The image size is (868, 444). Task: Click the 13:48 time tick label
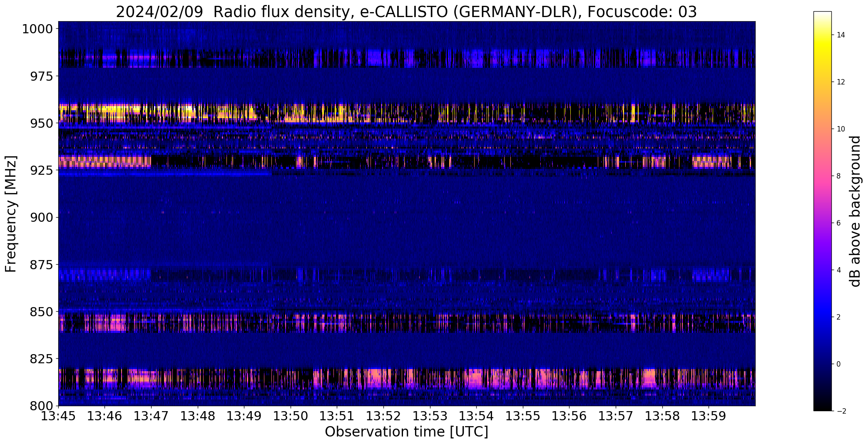coord(198,416)
